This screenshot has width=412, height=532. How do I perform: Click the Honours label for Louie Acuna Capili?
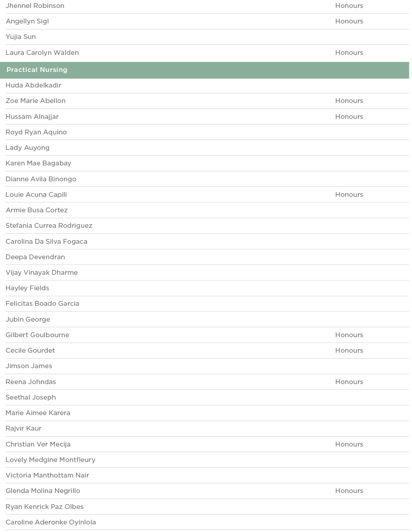pos(349,194)
